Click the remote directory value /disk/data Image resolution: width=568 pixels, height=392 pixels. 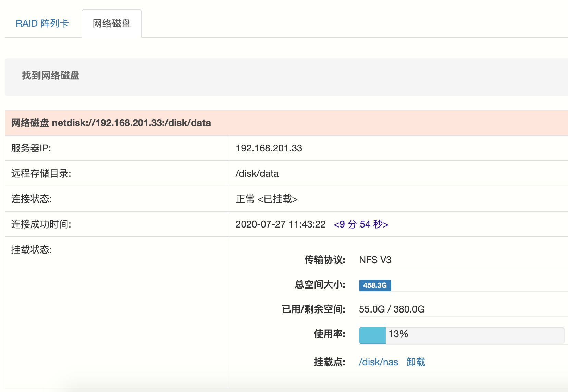pyautogui.click(x=257, y=173)
